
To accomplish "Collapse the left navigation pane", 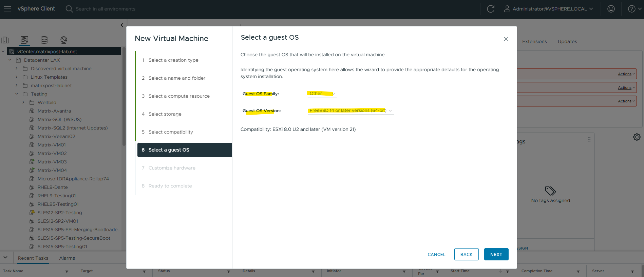I will pyautogui.click(x=122, y=25).
